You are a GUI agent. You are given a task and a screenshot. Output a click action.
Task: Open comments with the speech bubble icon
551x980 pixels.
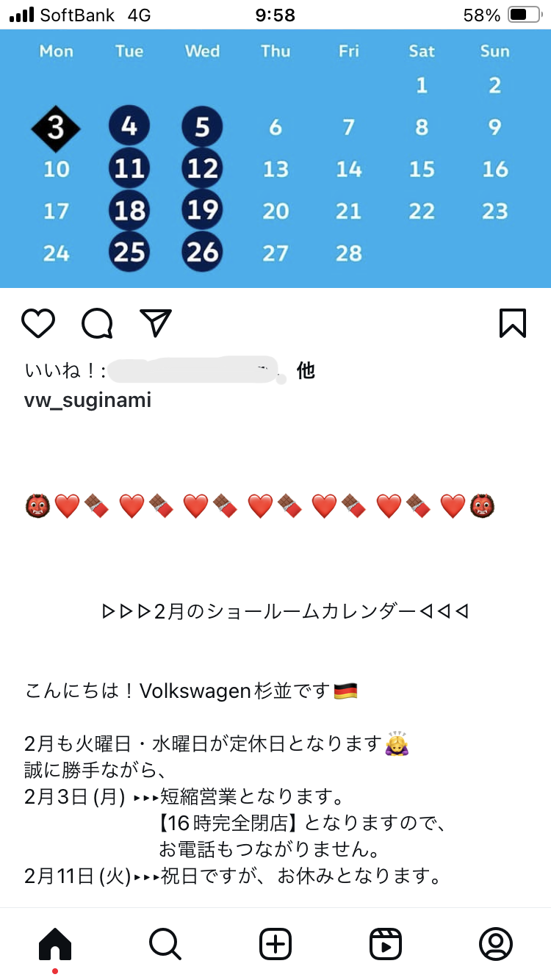tap(97, 323)
